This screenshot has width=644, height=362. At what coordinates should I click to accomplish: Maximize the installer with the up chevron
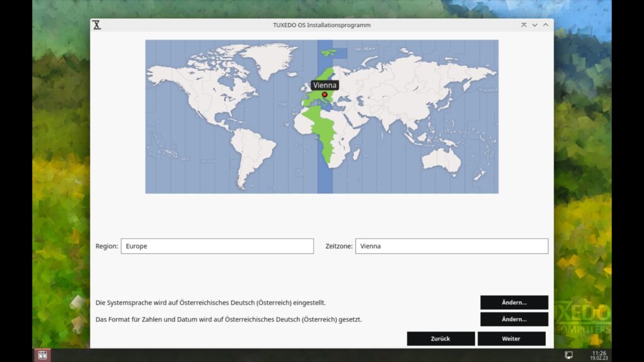(545, 25)
